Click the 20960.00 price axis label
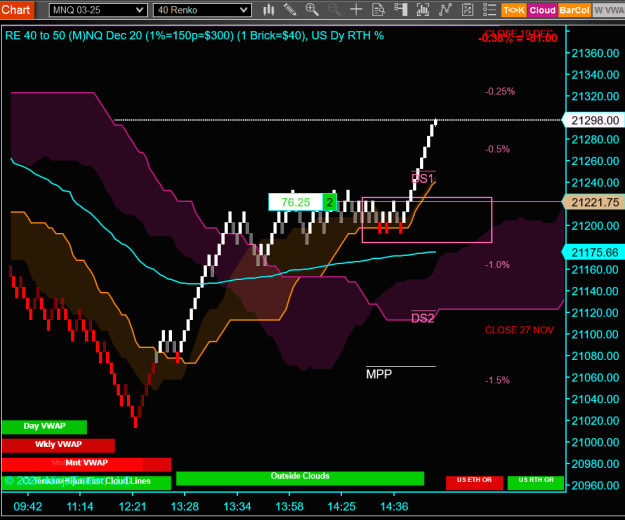 coord(595,485)
